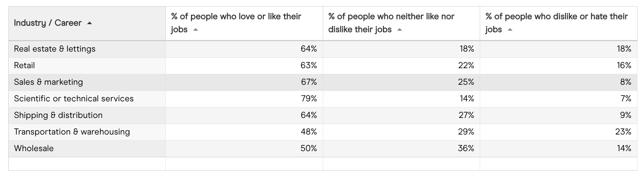
Task: Click the 23% cell in Transportation row
Action: coord(623,132)
